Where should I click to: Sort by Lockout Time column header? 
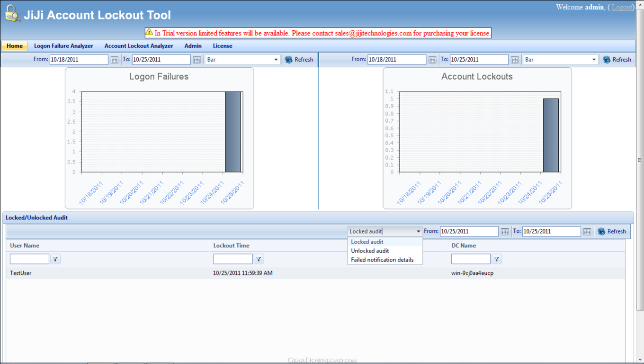click(x=231, y=246)
